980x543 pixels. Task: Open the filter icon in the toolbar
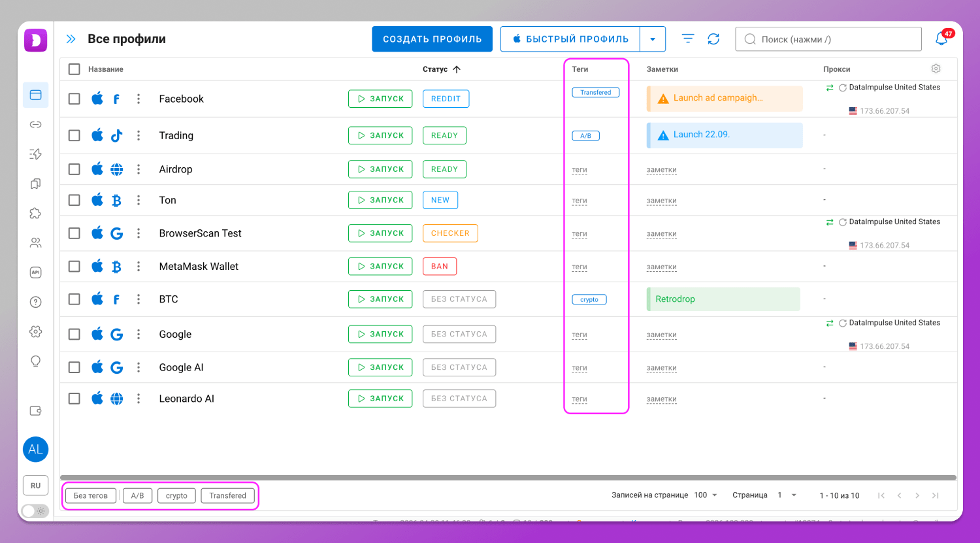pos(688,39)
